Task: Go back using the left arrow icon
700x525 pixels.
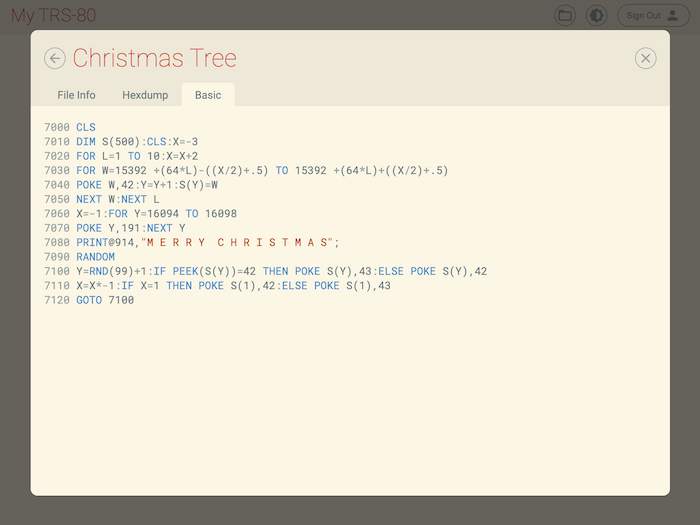Action: coord(55,58)
